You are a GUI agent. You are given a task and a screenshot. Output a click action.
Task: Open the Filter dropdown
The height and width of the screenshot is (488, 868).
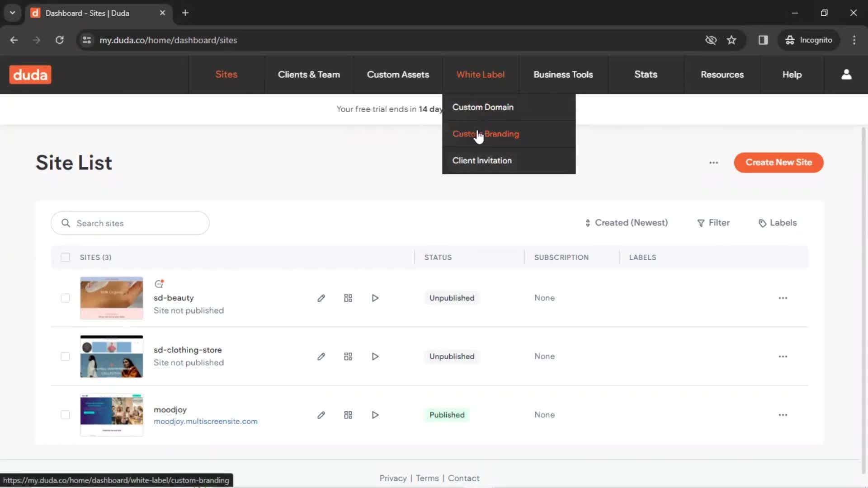(x=713, y=223)
